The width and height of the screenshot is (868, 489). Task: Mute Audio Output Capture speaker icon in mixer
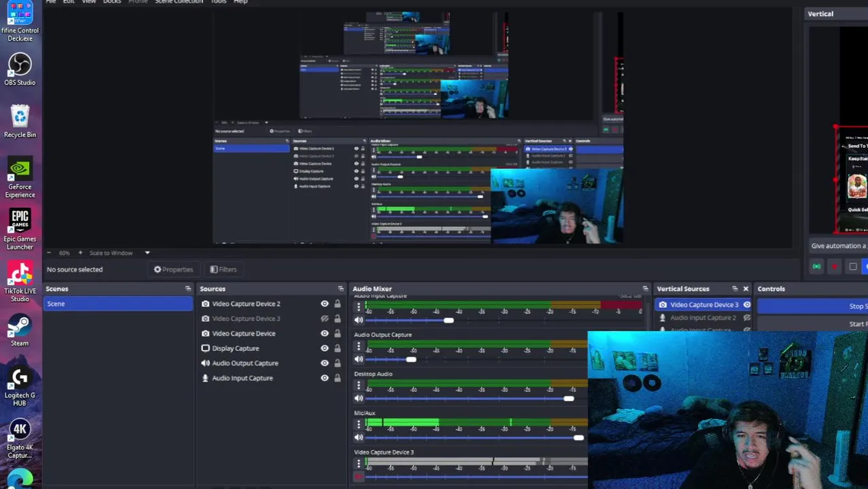[x=359, y=359]
